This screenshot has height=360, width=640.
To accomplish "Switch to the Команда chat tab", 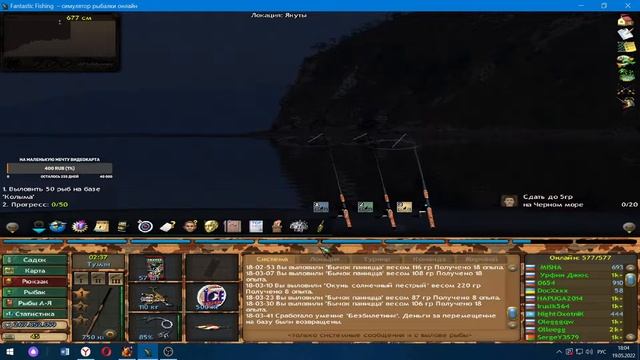I will pos(429,259).
